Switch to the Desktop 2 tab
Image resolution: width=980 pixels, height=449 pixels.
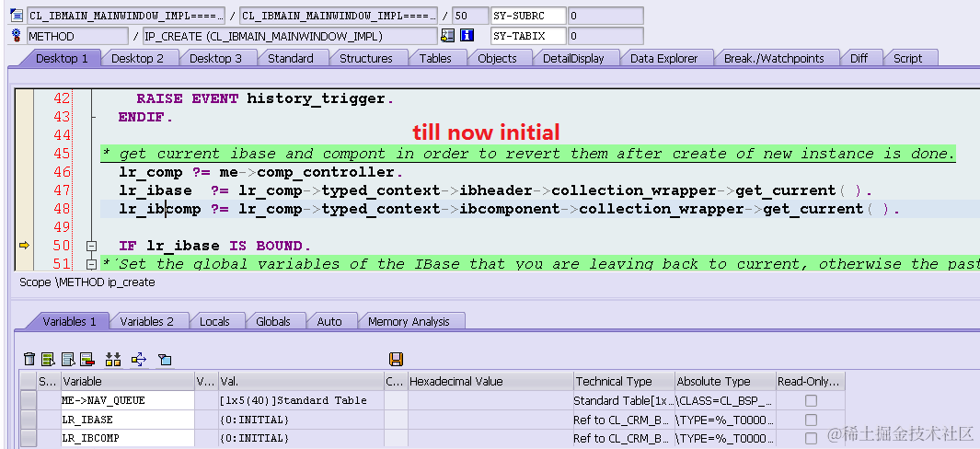pyautogui.click(x=137, y=58)
